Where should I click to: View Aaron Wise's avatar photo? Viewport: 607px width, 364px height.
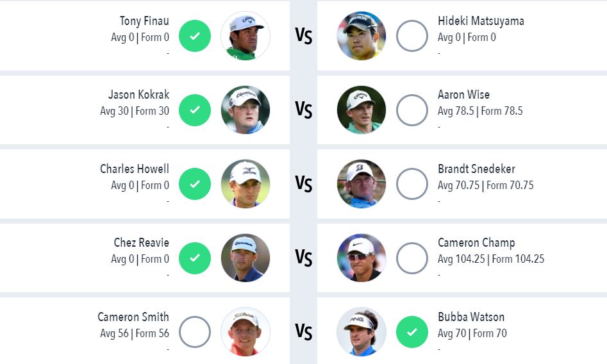(361, 110)
